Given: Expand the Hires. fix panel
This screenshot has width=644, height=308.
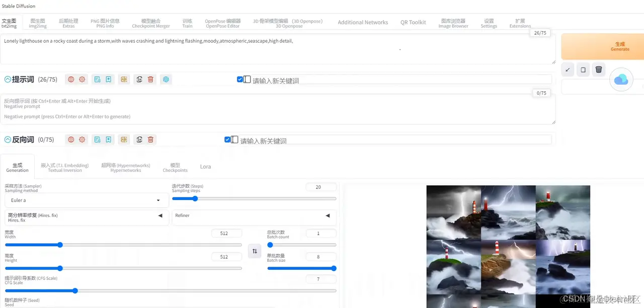Looking at the screenshot, I should pyautogui.click(x=87, y=218).
